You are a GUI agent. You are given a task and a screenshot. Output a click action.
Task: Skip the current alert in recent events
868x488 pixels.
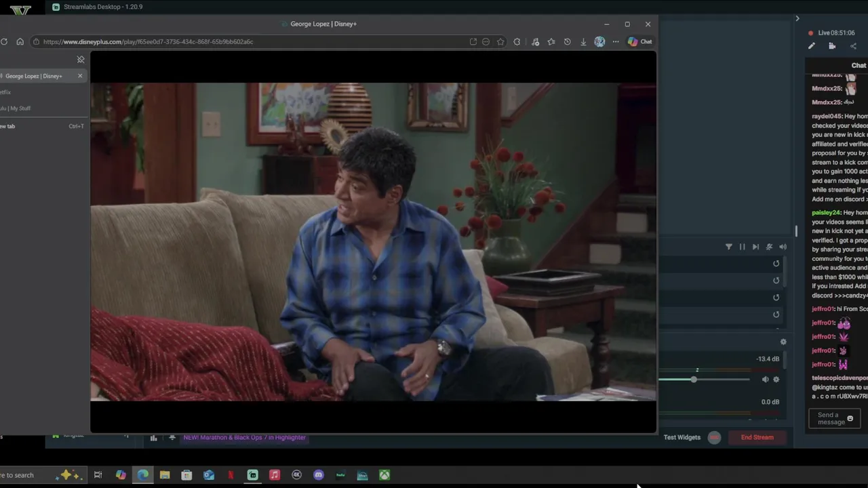tap(755, 247)
